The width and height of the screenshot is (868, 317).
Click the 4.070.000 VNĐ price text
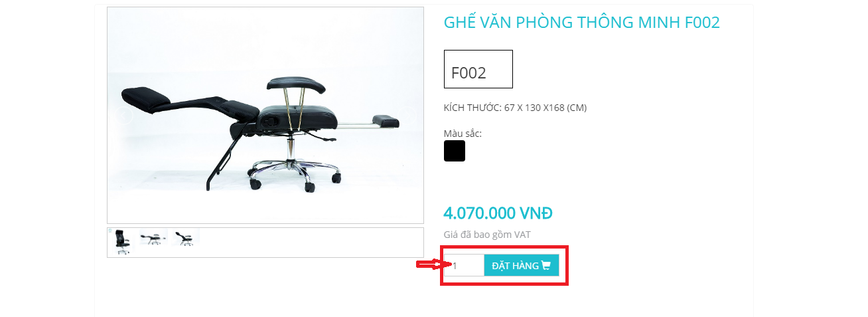pos(498,213)
